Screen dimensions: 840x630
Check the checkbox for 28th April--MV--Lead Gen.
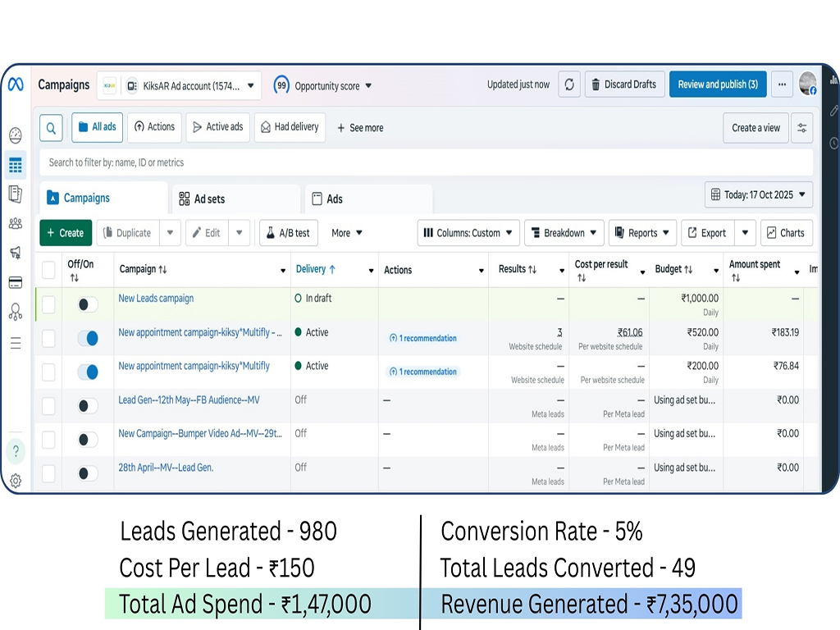click(x=47, y=473)
